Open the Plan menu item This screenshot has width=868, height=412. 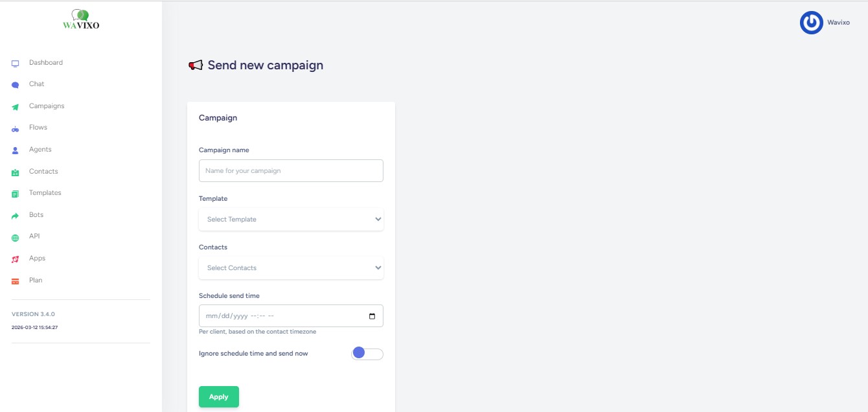(36, 280)
